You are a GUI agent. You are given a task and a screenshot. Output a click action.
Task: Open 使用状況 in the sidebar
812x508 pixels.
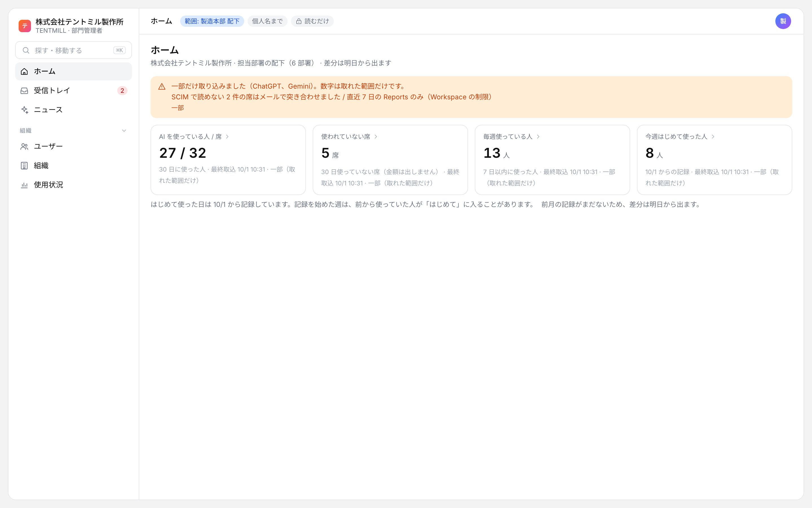click(x=74, y=185)
